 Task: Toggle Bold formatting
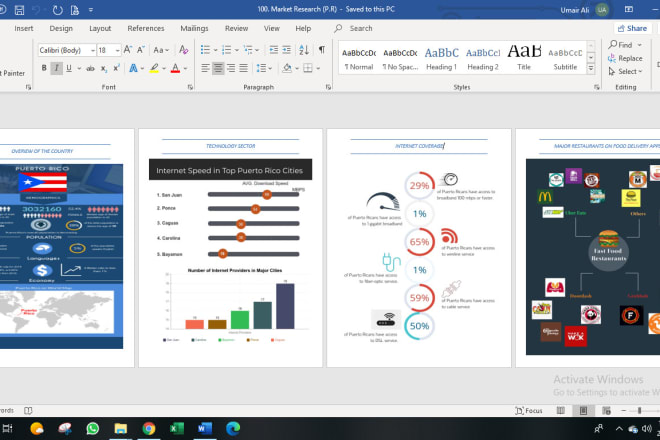(44, 68)
